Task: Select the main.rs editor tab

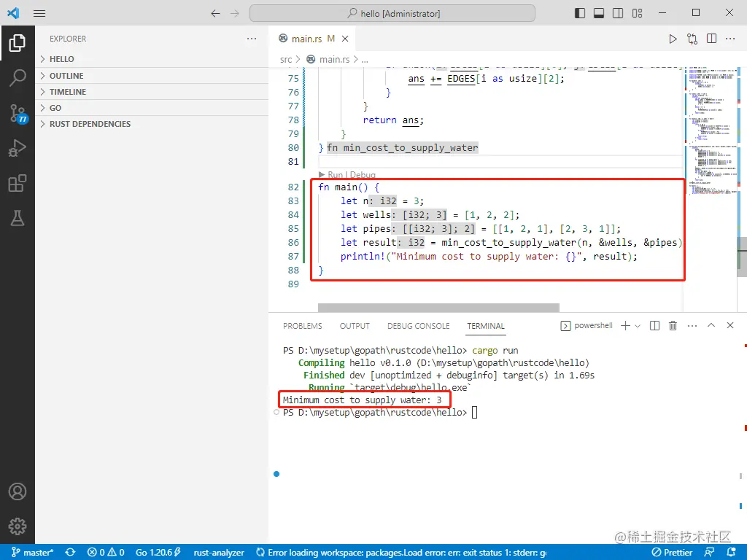Action: point(314,39)
